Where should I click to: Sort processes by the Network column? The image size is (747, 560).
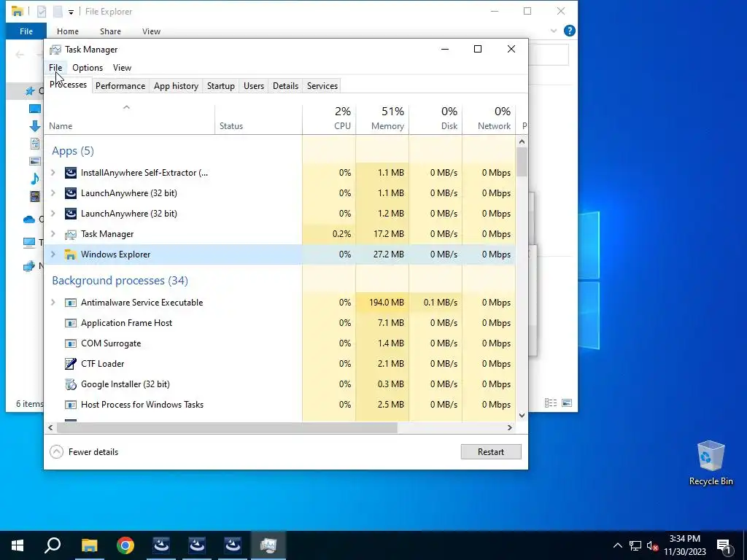click(489, 119)
